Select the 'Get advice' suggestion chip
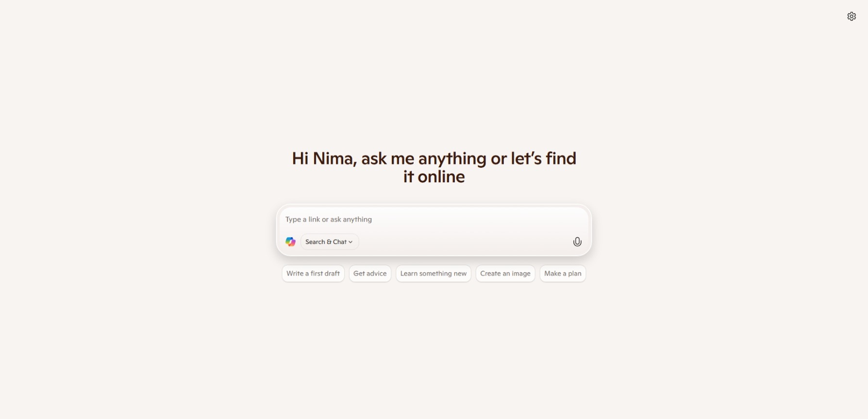The width and height of the screenshot is (868, 419). (x=370, y=274)
